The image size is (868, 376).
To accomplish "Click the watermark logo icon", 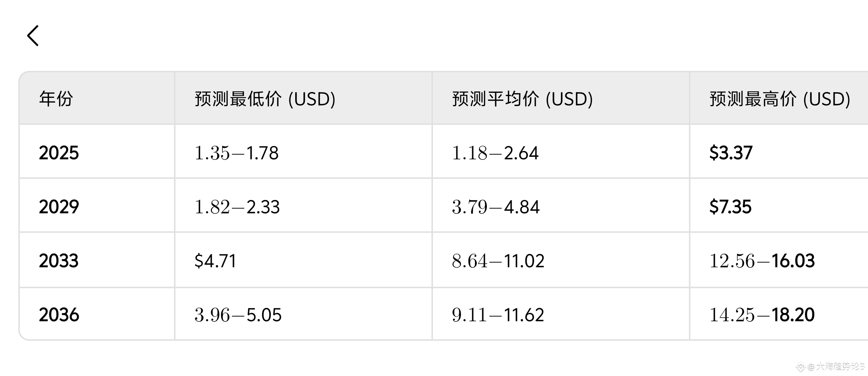I will pyautogui.click(x=800, y=367).
